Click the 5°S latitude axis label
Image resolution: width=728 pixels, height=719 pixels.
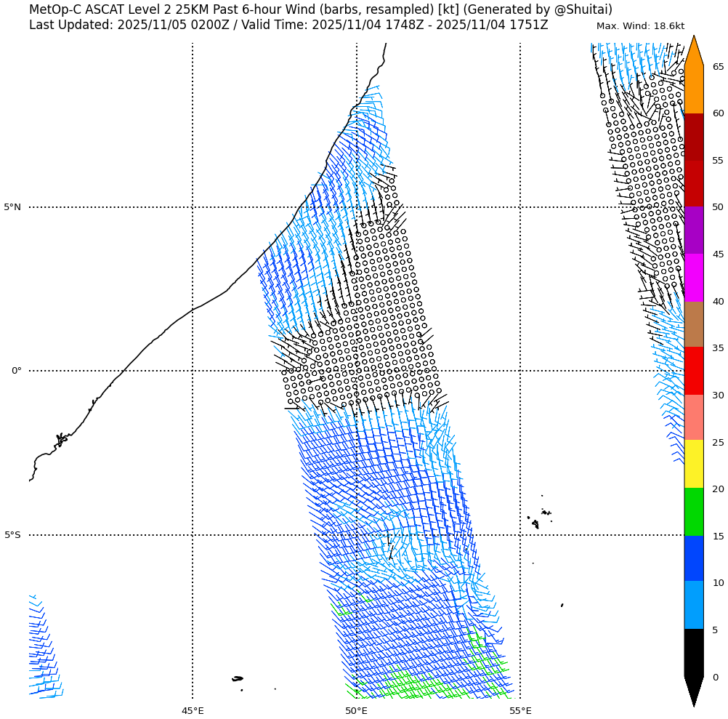tap(13, 535)
